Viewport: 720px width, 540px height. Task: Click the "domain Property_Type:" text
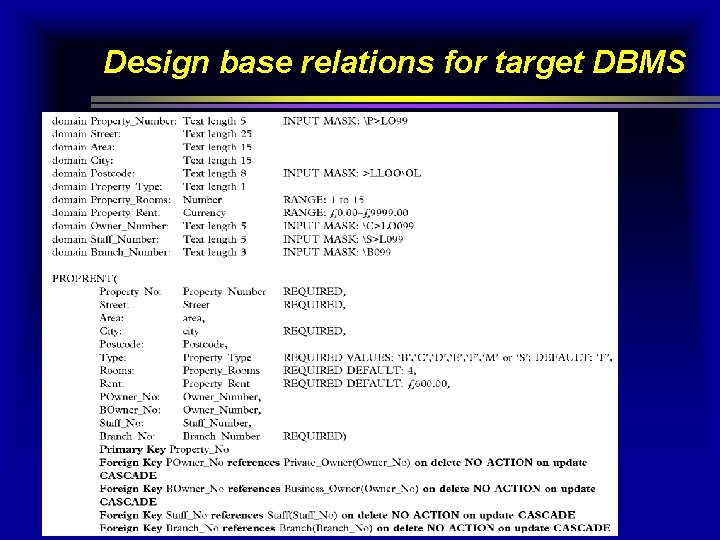107,187
